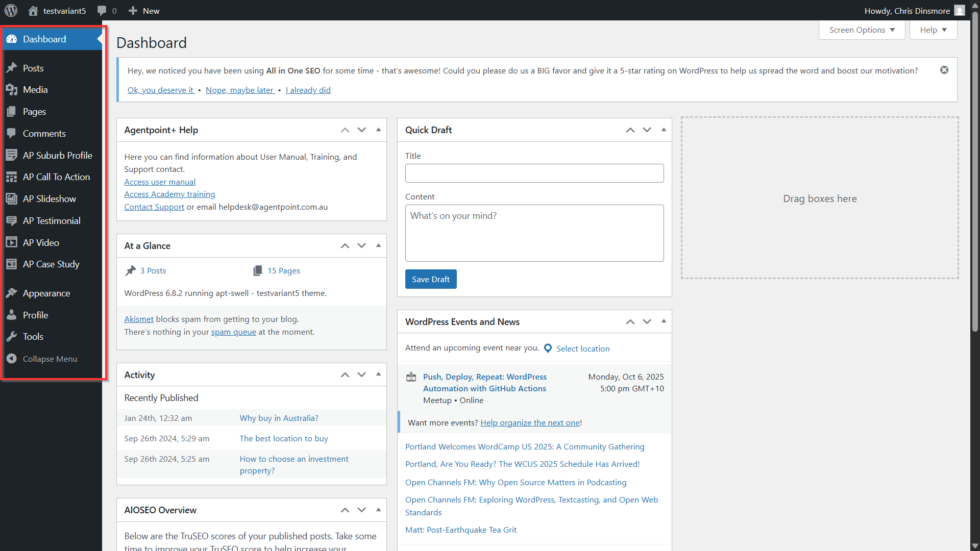Toggle WordPress Events and News panel triangle
Viewport: 980px width, 551px height.
664,321
